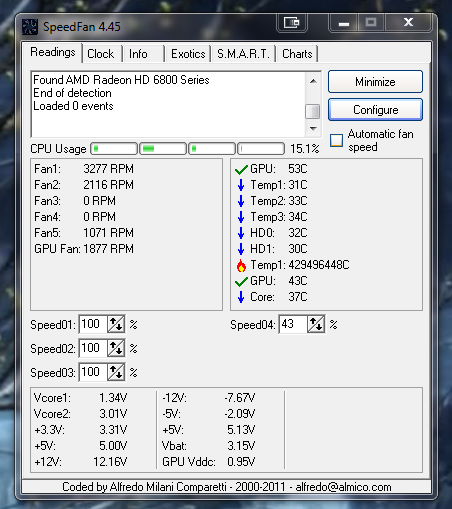Click the Fan4 0 RPM reading
This screenshot has width=452, height=509.
pos(75,217)
